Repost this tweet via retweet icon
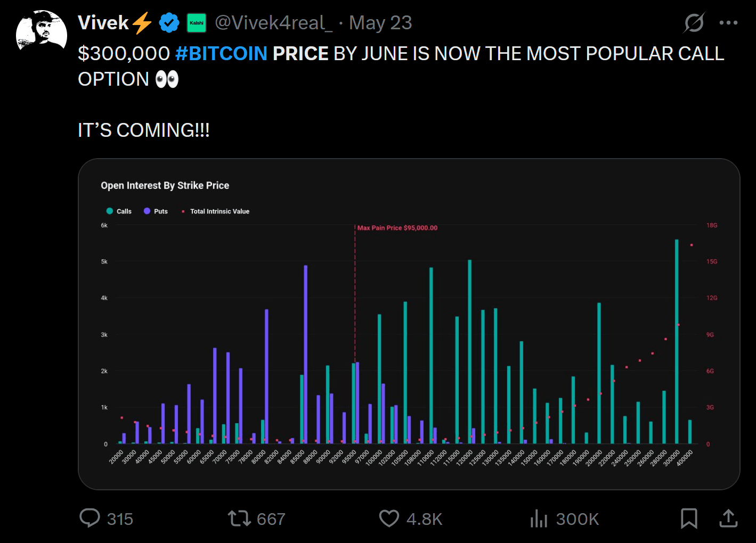This screenshot has width=756, height=543. coord(239,518)
